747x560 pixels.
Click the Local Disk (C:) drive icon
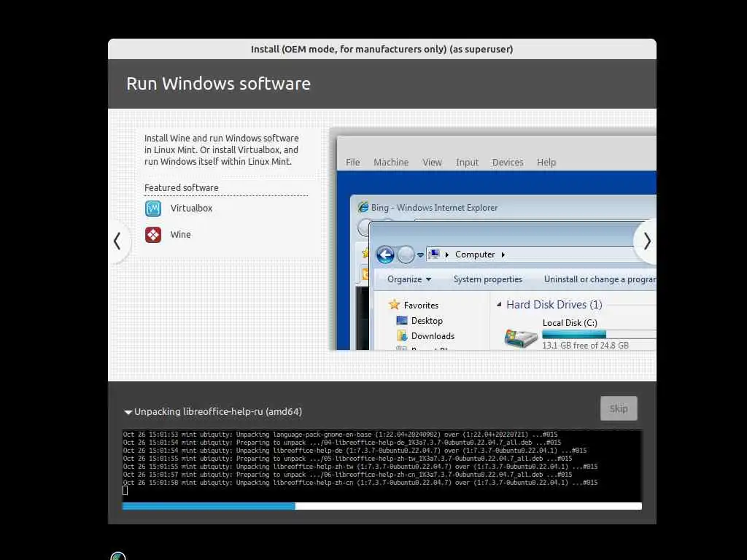pyautogui.click(x=521, y=338)
